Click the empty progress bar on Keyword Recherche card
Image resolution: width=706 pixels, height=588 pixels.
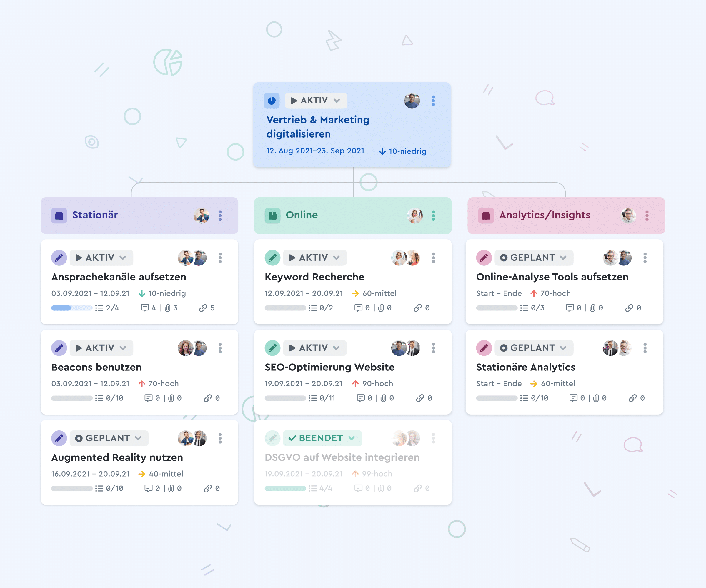click(x=285, y=308)
